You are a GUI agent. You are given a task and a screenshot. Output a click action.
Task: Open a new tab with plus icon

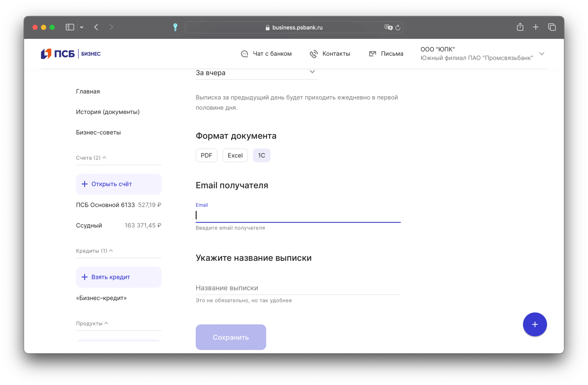pyautogui.click(x=535, y=27)
